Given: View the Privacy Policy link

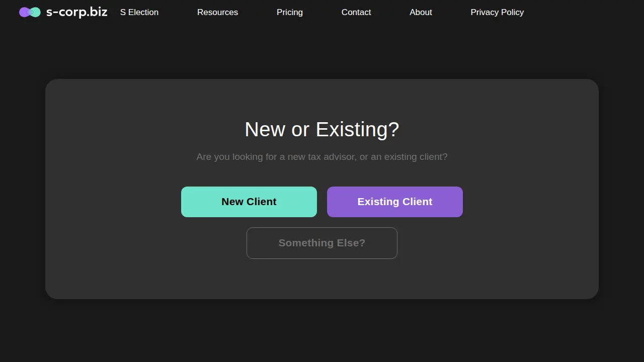Looking at the screenshot, I should pyautogui.click(x=497, y=12).
